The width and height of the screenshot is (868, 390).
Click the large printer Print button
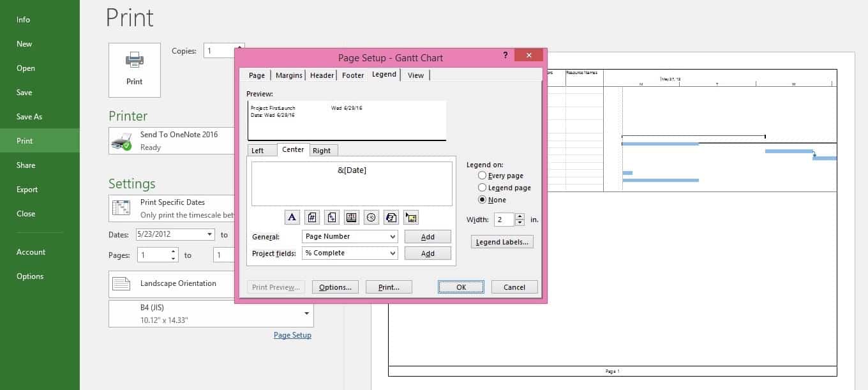point(135,70)
